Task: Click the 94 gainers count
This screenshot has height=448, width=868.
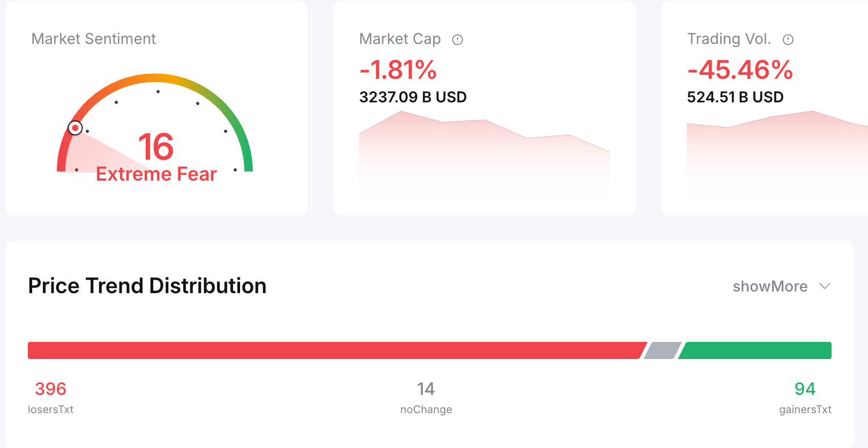Action: (805, 389)
